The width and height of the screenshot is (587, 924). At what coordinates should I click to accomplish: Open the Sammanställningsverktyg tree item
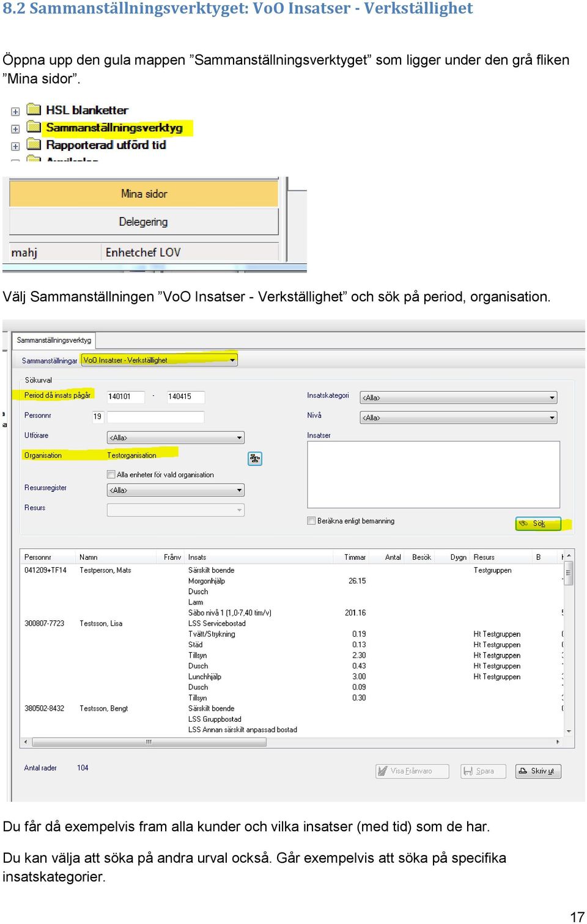114,128
